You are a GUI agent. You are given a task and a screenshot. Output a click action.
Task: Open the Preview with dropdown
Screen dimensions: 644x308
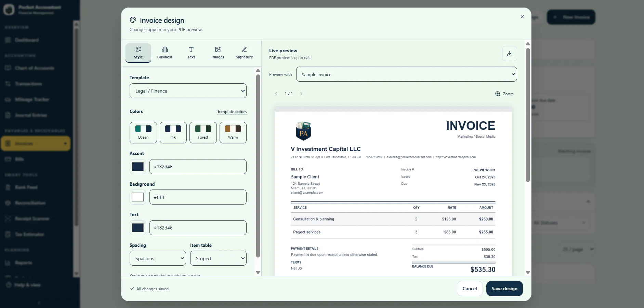point(407,74)
